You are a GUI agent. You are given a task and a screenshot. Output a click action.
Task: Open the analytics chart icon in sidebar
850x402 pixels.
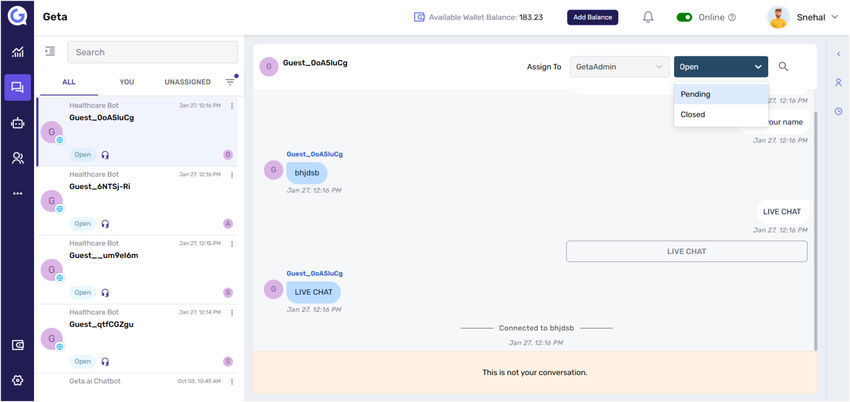tap(17, 52)
